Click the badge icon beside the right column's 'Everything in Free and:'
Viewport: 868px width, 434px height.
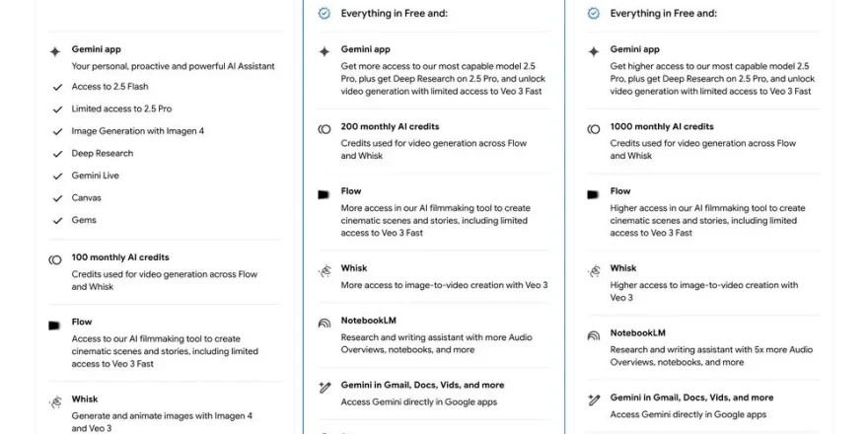coord(593,14)
